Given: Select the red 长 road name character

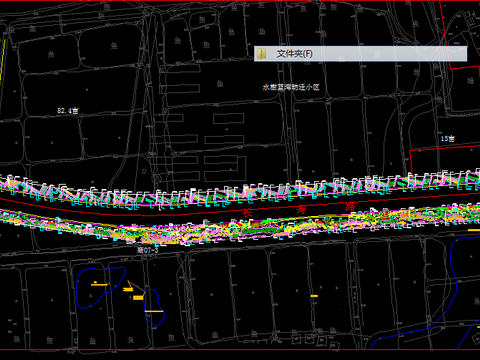Looking at the screenshot, I should (x=247, y=213).
